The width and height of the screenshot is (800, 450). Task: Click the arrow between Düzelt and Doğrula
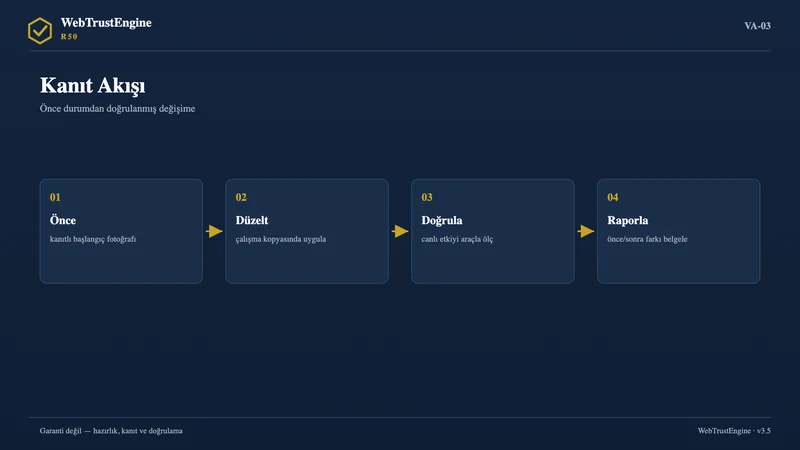[400, 231]
